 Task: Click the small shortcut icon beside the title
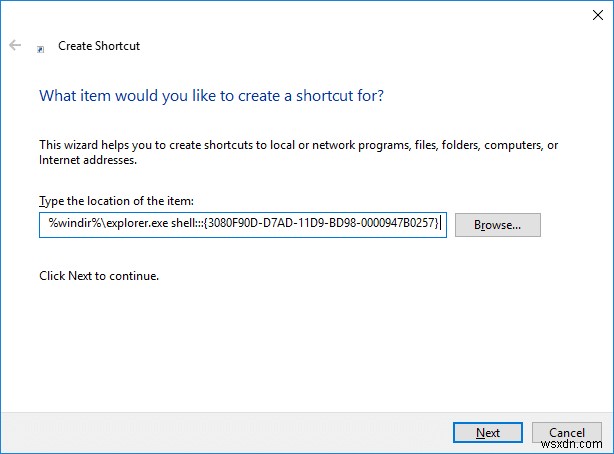[40, 47]
